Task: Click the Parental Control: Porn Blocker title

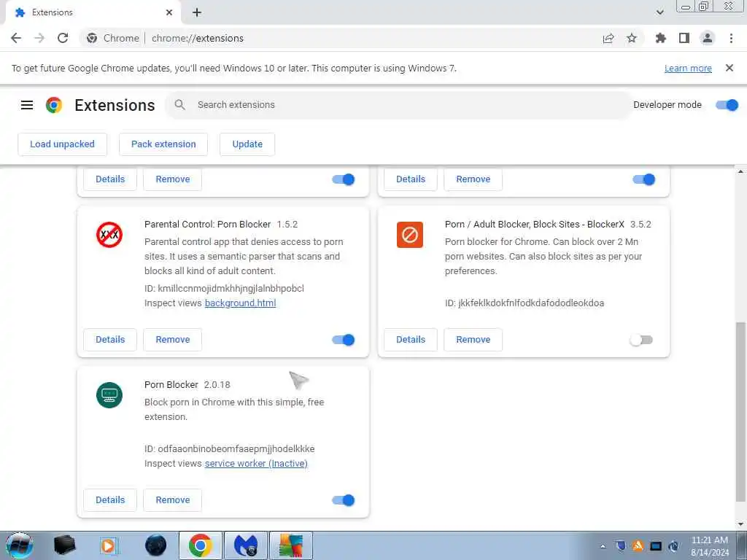Action: (207, 225)
